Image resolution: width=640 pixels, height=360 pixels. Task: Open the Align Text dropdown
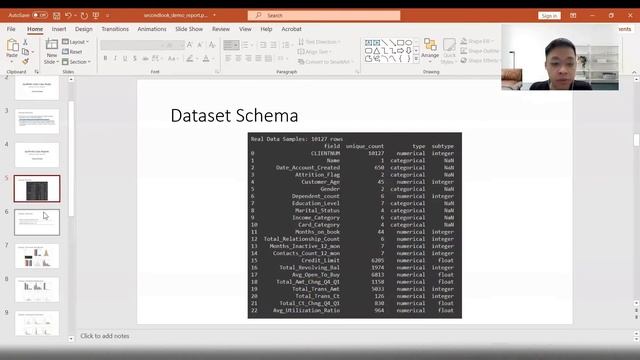[x=314, y=52]
